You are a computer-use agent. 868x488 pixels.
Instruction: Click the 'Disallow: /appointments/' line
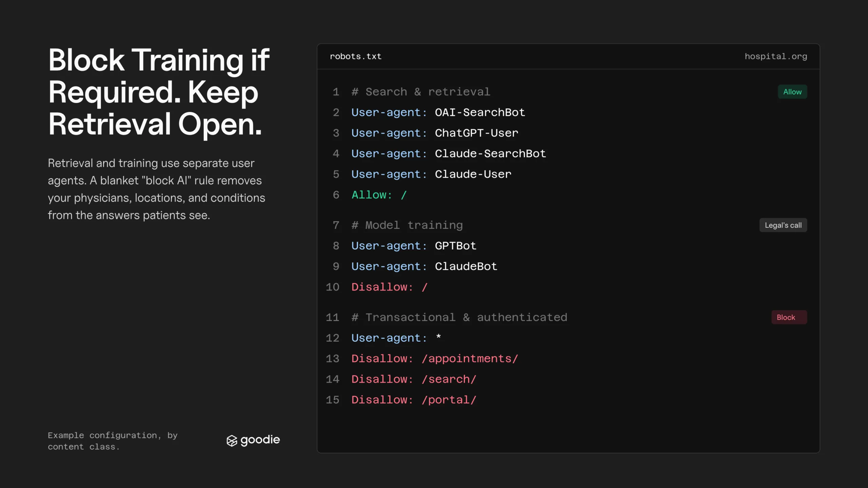pos(435,359)
